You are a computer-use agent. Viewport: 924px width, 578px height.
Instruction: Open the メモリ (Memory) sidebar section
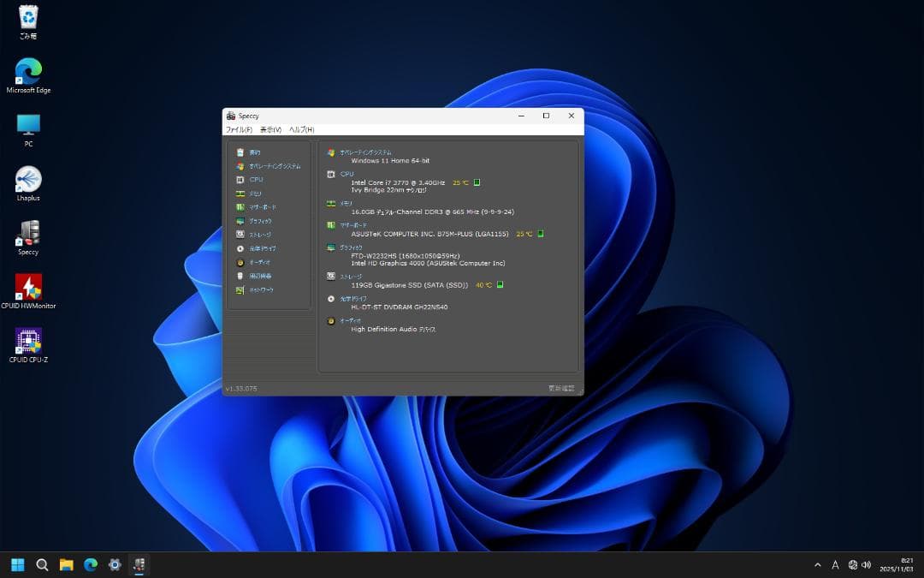point(255,194)
